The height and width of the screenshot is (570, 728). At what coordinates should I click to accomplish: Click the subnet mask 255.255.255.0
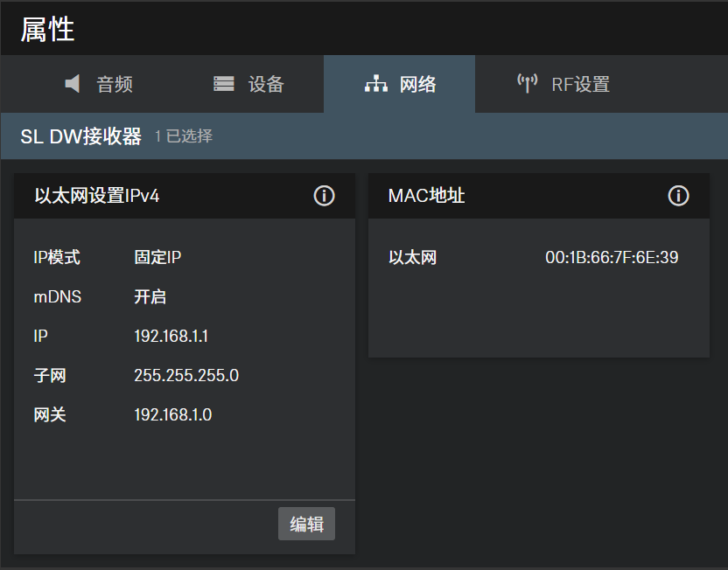[x=186, y=376]
